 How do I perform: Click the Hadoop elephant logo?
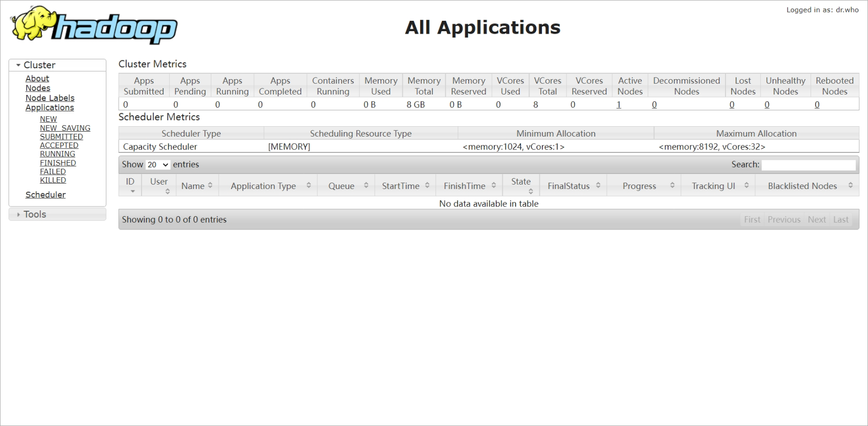[x=94, y=25]
